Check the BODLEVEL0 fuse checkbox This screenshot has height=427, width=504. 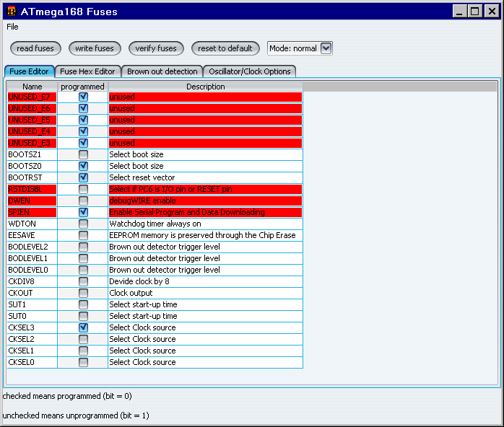click(x=83, y=270)
